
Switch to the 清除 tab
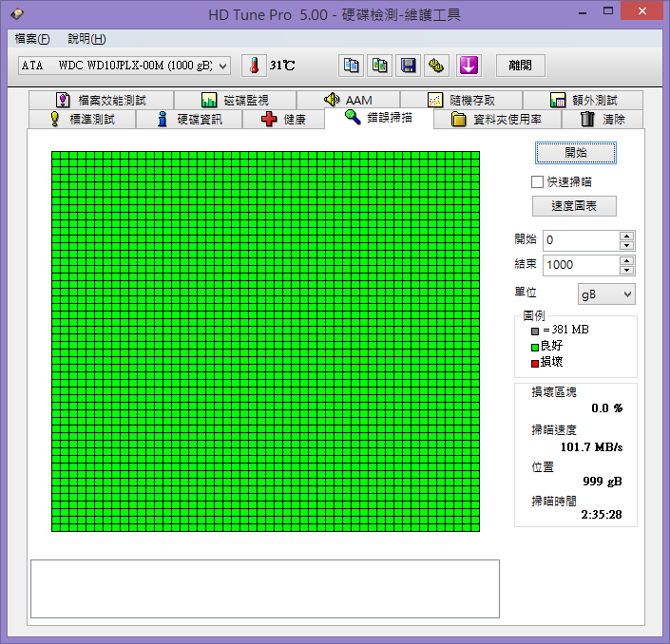[x=603, y=119]
